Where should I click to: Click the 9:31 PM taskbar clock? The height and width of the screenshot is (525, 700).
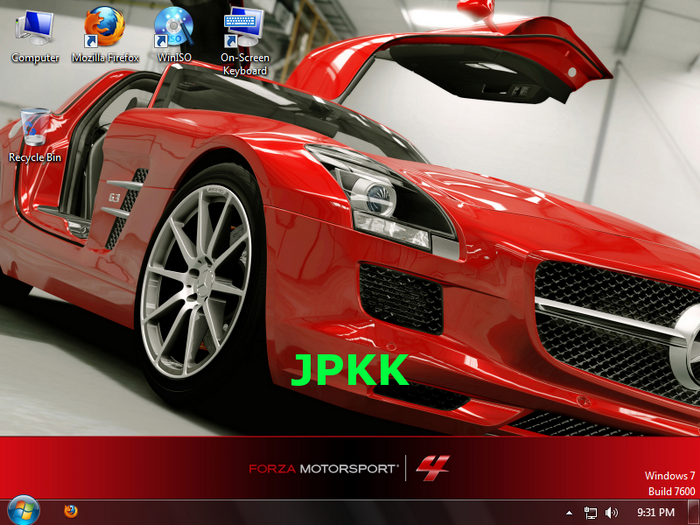655,512
